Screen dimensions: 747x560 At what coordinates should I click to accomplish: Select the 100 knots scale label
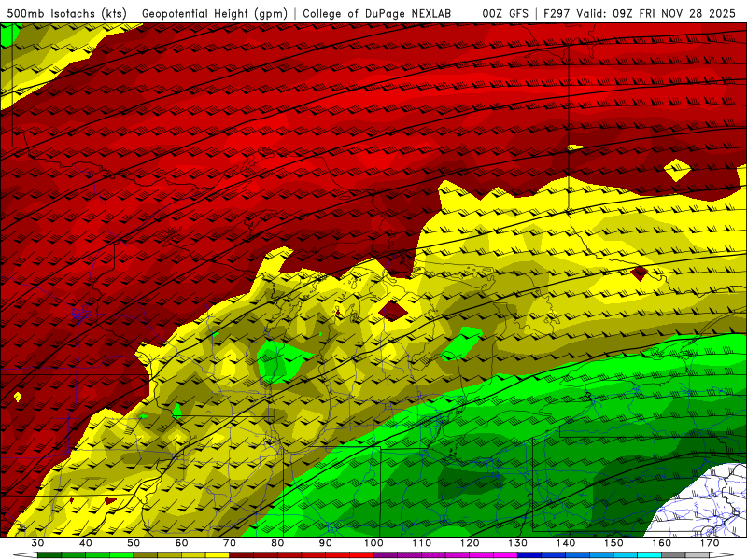pos(374,543)
